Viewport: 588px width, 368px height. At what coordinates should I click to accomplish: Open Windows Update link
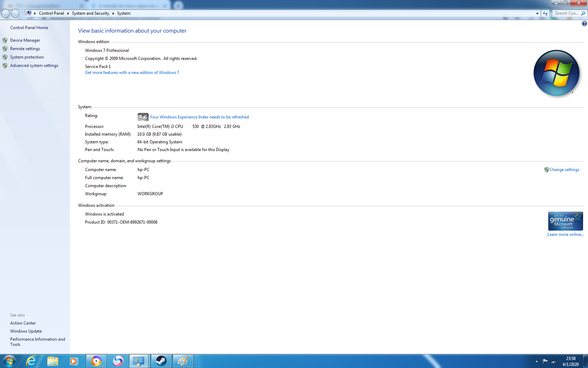[26, 331]
